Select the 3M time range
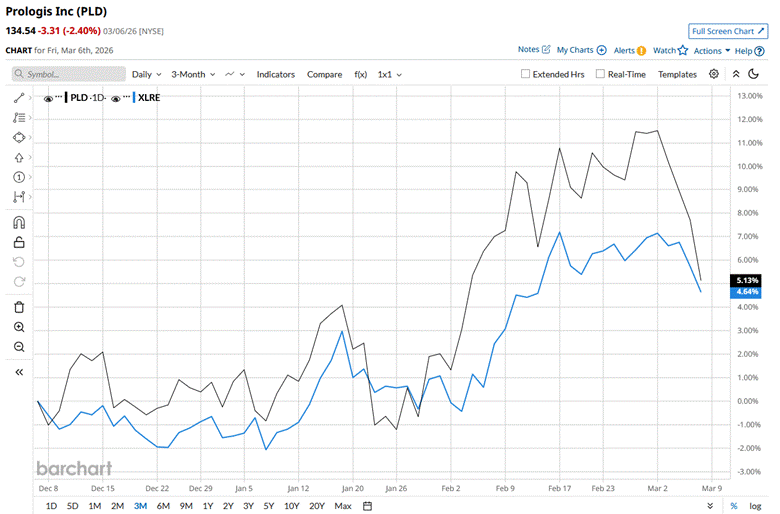780x514 pixels. coord(140,506)
